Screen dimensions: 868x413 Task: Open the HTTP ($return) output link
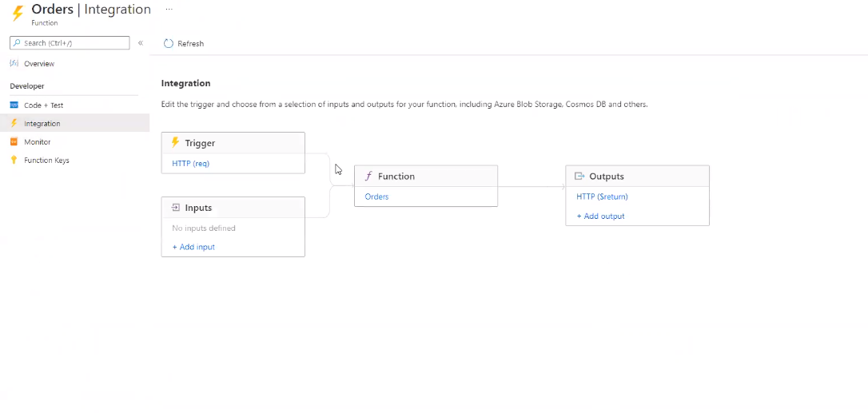tap(602, 197)
